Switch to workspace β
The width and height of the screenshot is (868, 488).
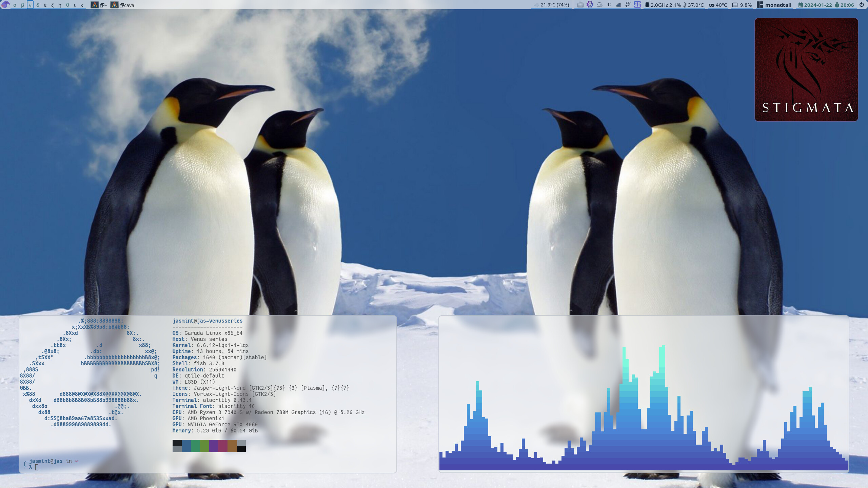(x=22, y=5)
